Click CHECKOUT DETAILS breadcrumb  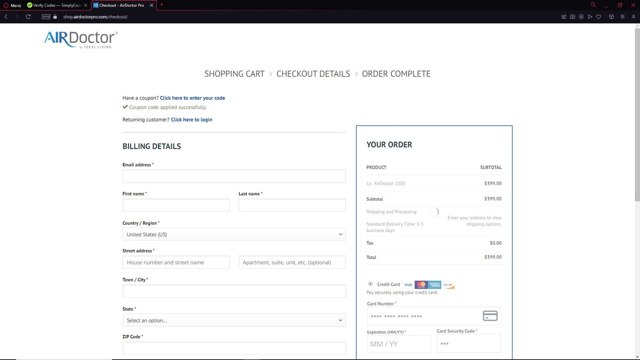(x=313, y=74)
